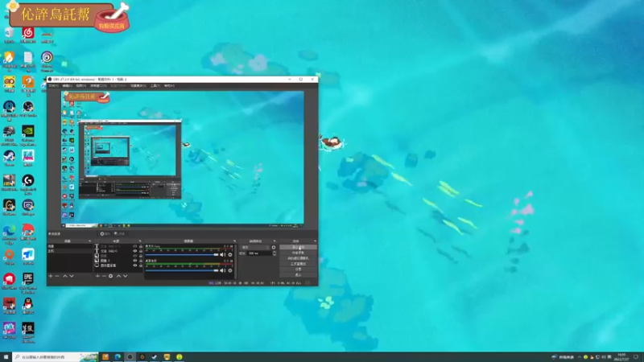The height and width of the screenshot is (362, 644).
Task: Toggle lock on Display Capture source
Action: coord(141,265)
